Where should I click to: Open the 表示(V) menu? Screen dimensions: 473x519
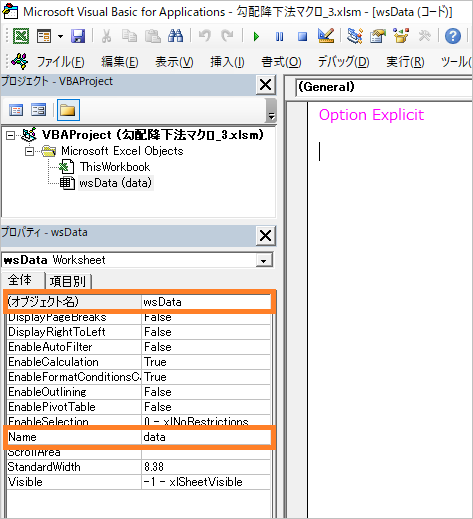pyautogui.click(x=174, y=62)
